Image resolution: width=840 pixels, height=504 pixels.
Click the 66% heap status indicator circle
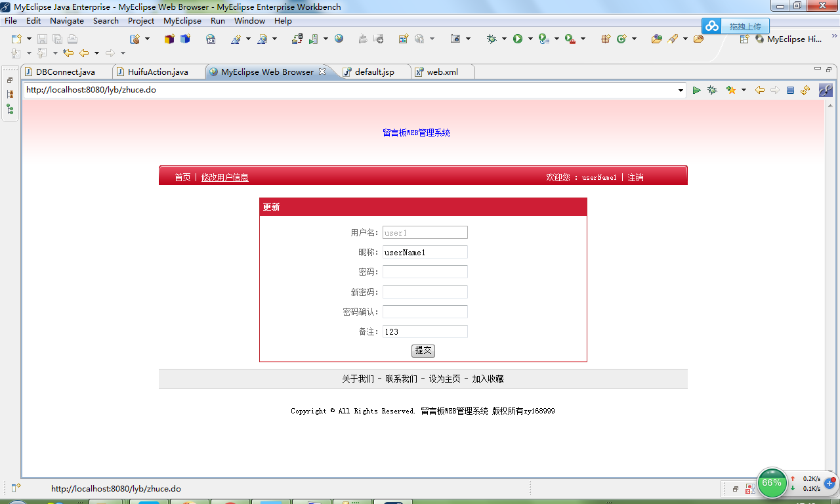pos(772,483)
